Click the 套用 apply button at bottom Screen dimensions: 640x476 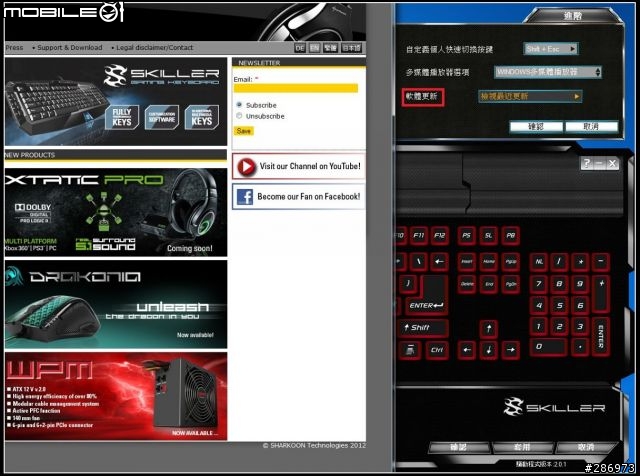coord(522,447)
